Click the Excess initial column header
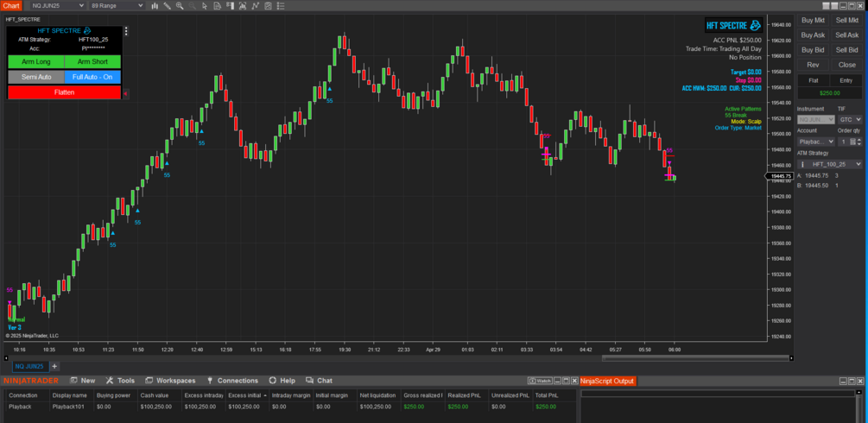 (x=247, y=395)
